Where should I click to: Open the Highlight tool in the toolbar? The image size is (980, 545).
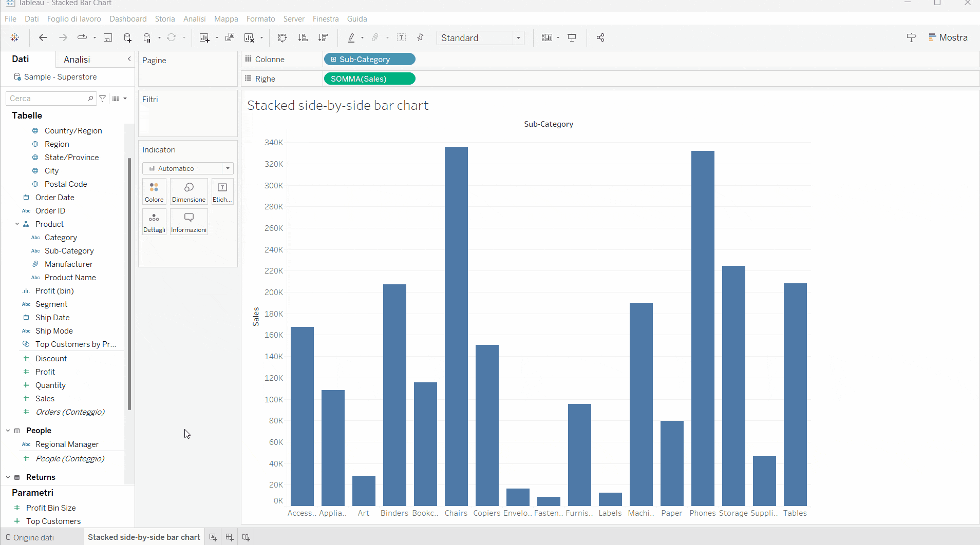pyautogui.click(x=353, y=37)
